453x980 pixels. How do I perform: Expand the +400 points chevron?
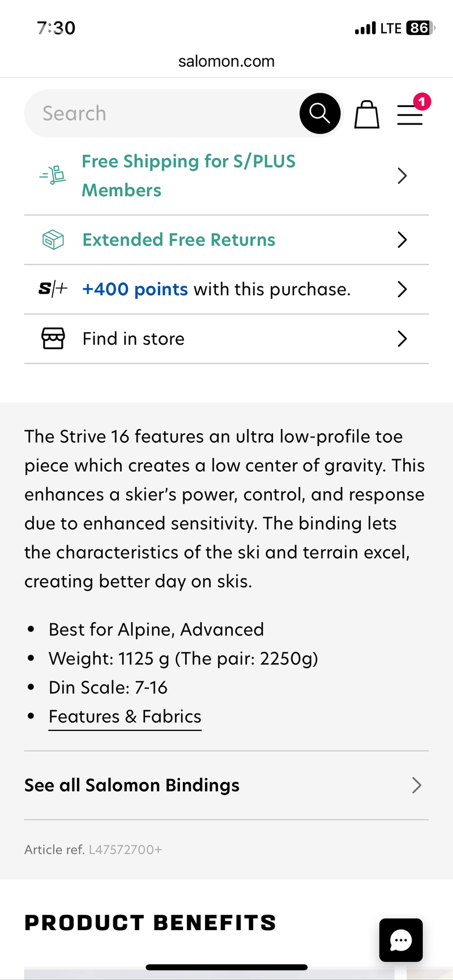coord(402,289)
